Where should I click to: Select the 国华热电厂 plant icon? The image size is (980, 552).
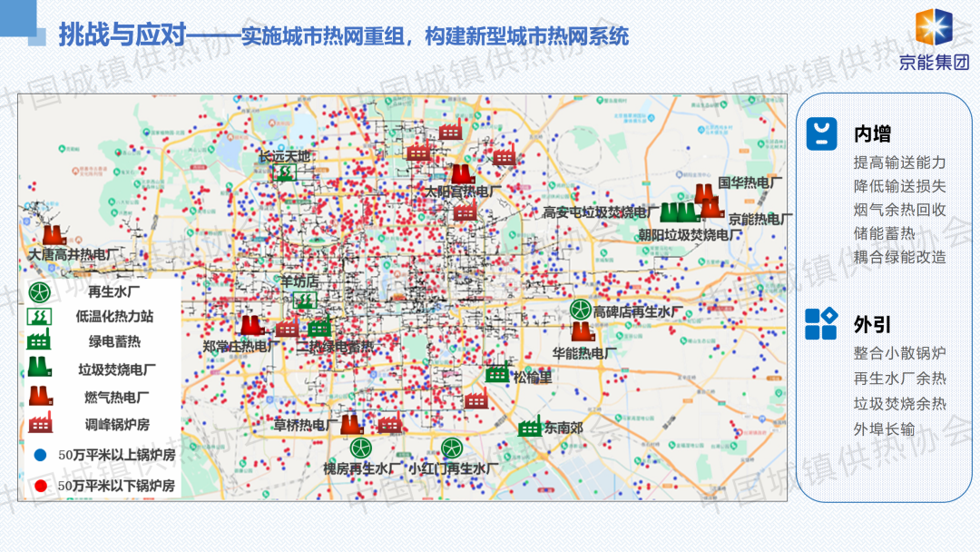click(x=704, y=192)
